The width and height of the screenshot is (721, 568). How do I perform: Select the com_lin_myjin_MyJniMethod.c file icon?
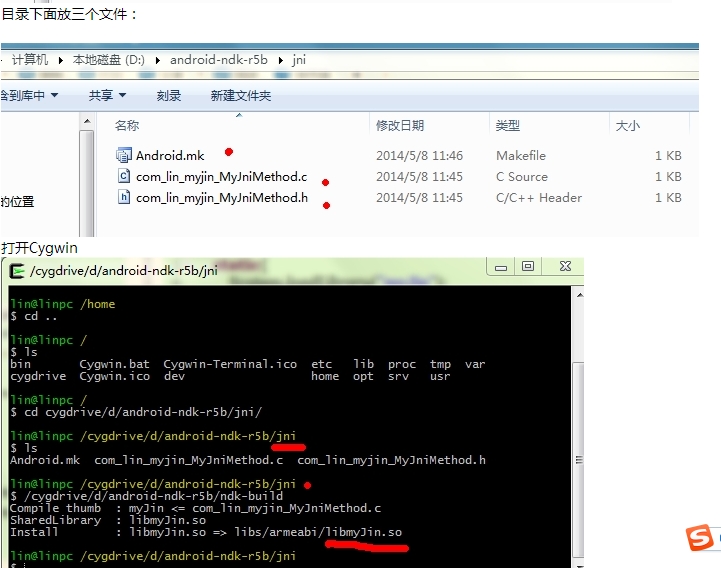point(124,176)
